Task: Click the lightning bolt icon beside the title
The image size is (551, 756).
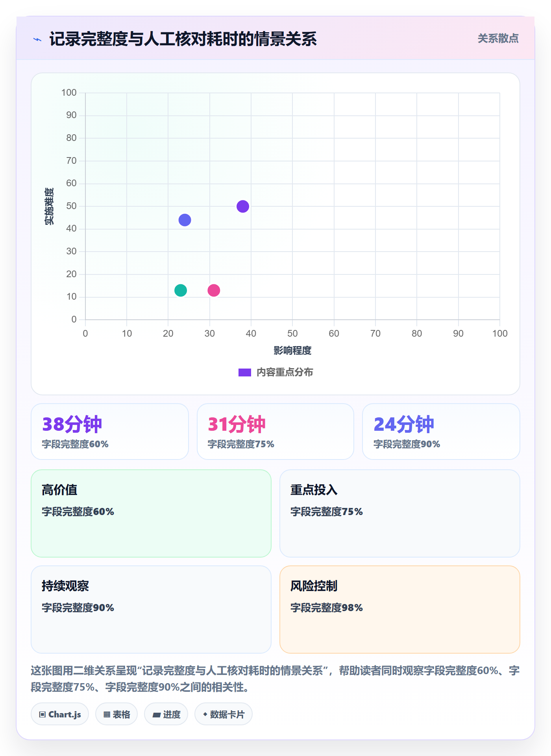Action: point(37,39)
